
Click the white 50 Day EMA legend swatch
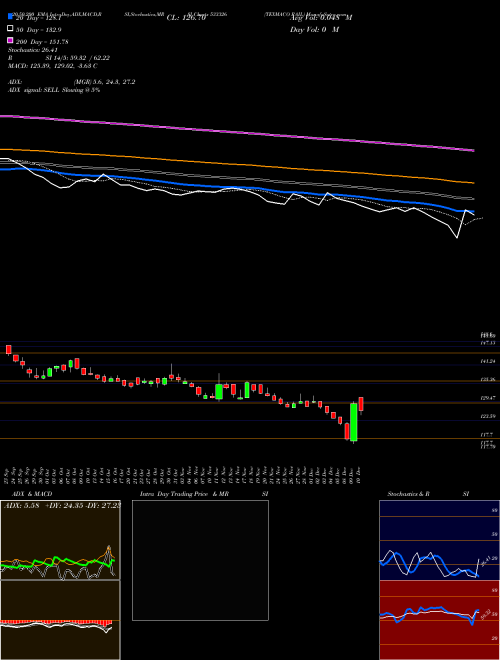(10, 29)
